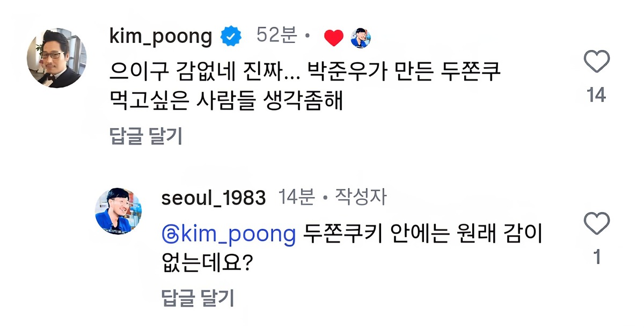
Task: Open the seoul_1983 username link
Action: pos(213,198)
